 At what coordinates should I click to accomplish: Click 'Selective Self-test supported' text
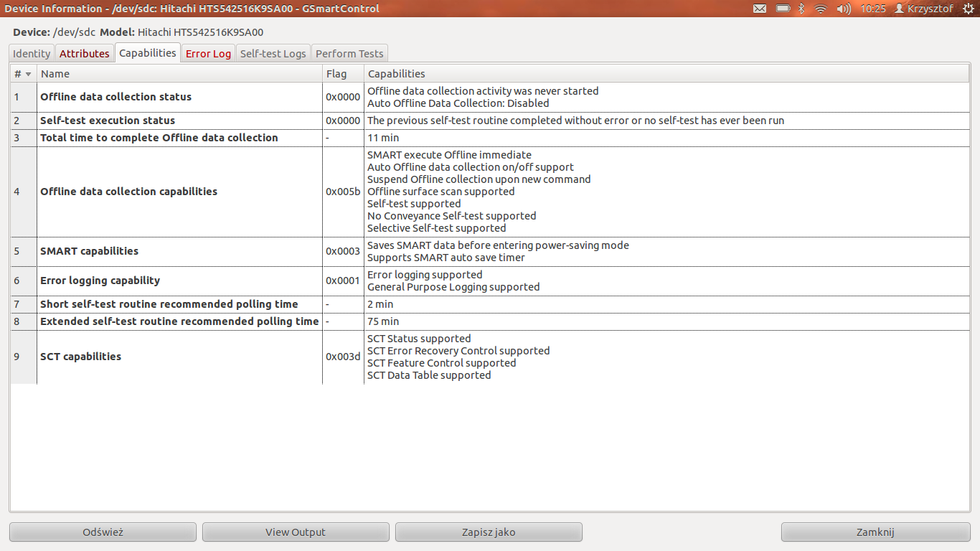437,228
